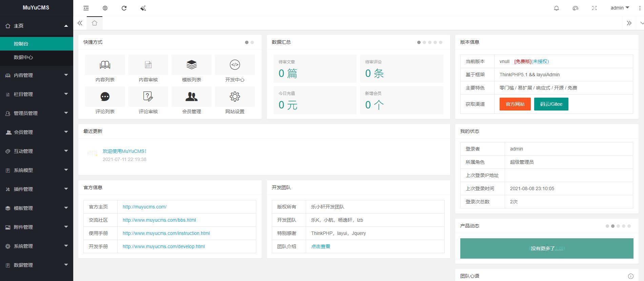Screen dimensions: 644x281
Task: Expand the 内容管理 sidebar menu
Action: 37,75
